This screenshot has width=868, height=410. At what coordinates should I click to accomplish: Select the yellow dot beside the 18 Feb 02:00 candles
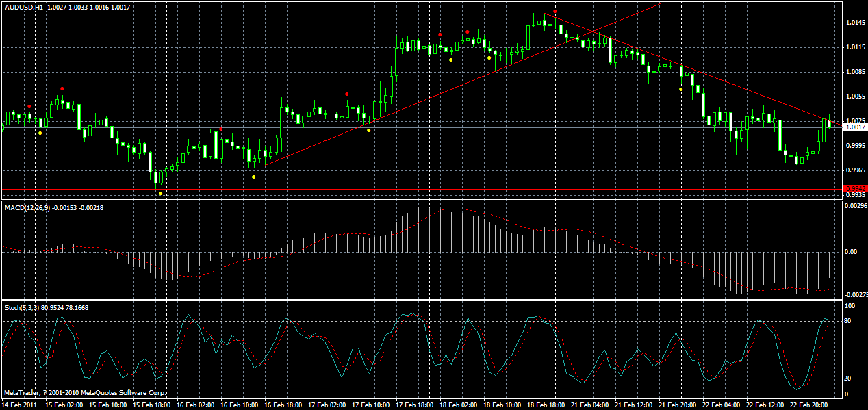pyautogui.click(x=450, y=60)
